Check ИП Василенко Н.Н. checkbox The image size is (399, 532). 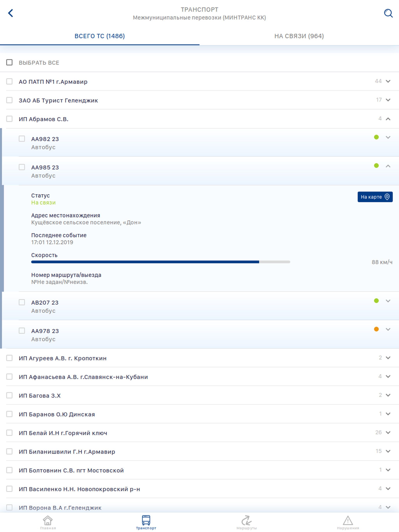[x=9, y=489]
